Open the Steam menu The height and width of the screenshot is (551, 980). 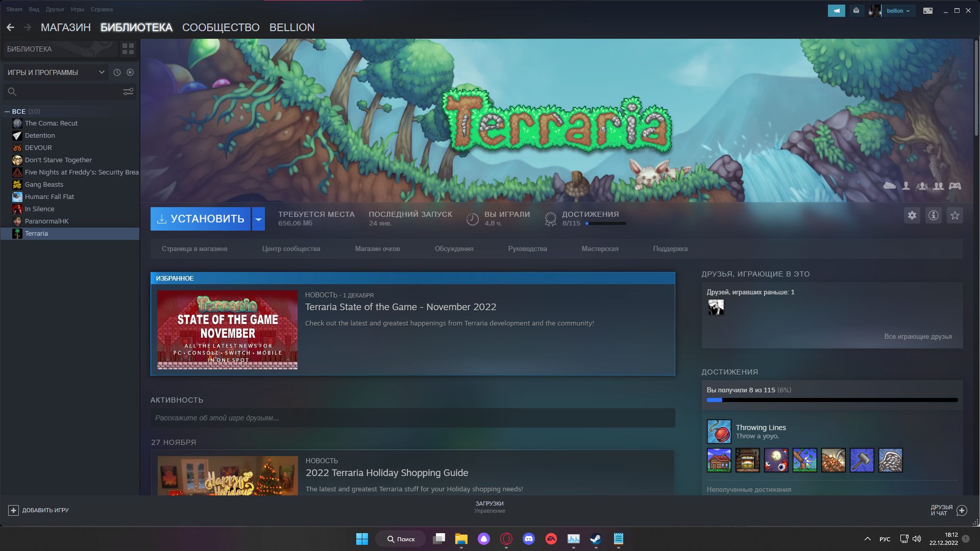pos(14,9)
